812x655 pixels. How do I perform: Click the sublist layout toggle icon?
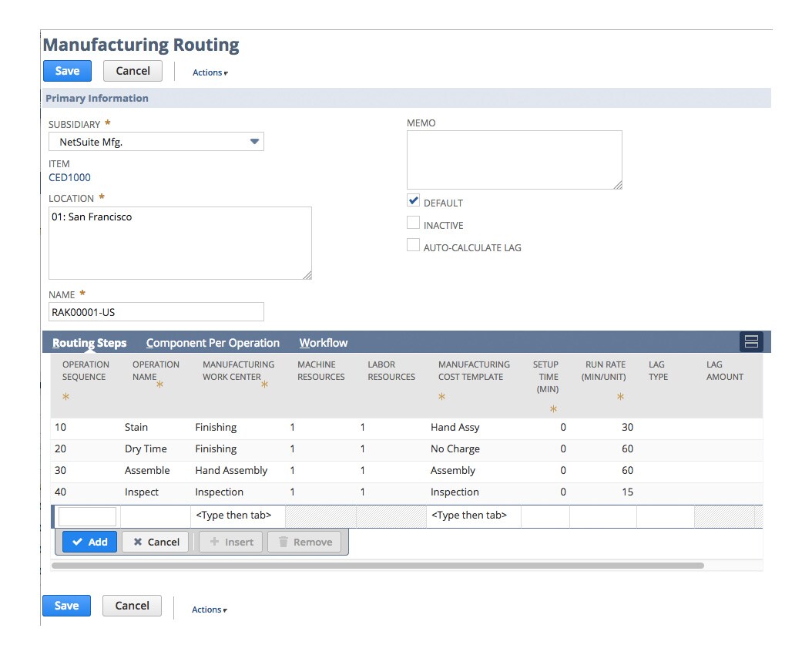coord(751,341)
